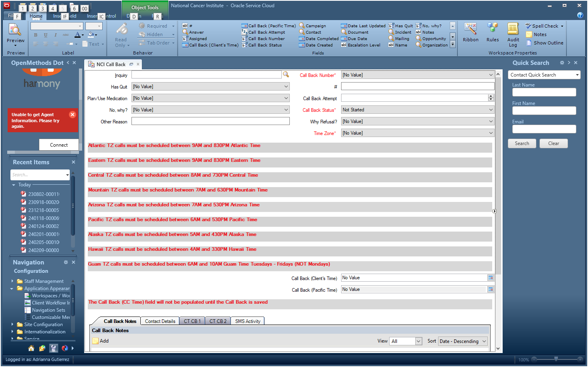
Task: Add the Due Date field from Fields gallery
Action: 354,39
